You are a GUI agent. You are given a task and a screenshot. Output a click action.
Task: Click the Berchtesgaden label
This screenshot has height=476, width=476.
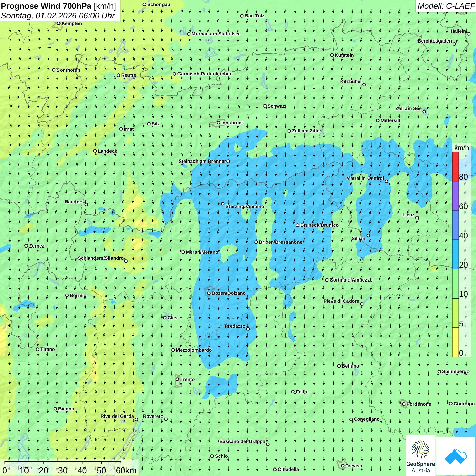(x=435, y=41)
